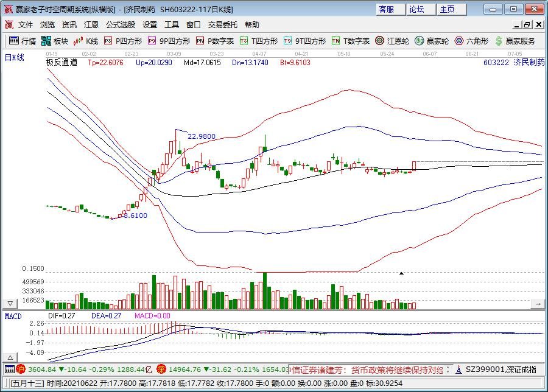Click the app logo in menu bar
The width and height of the screenshot is (548, 392).
[9, 24]
